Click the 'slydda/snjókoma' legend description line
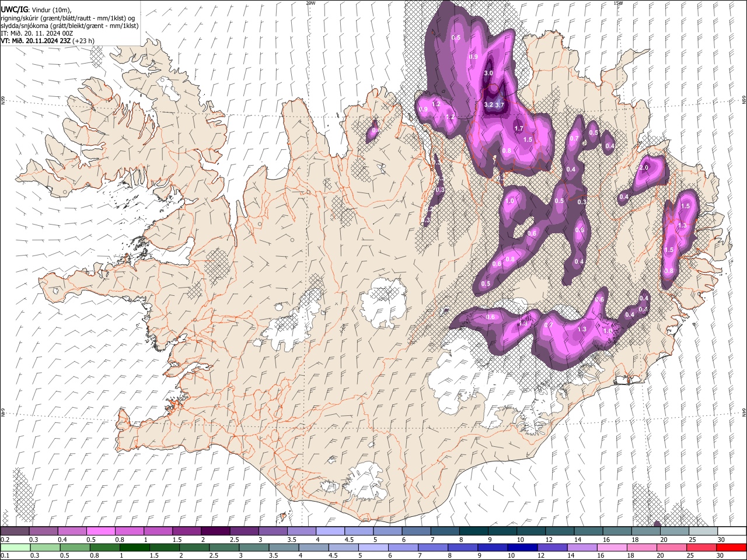The height and width of the screenshot is (560, 747). 69,26
